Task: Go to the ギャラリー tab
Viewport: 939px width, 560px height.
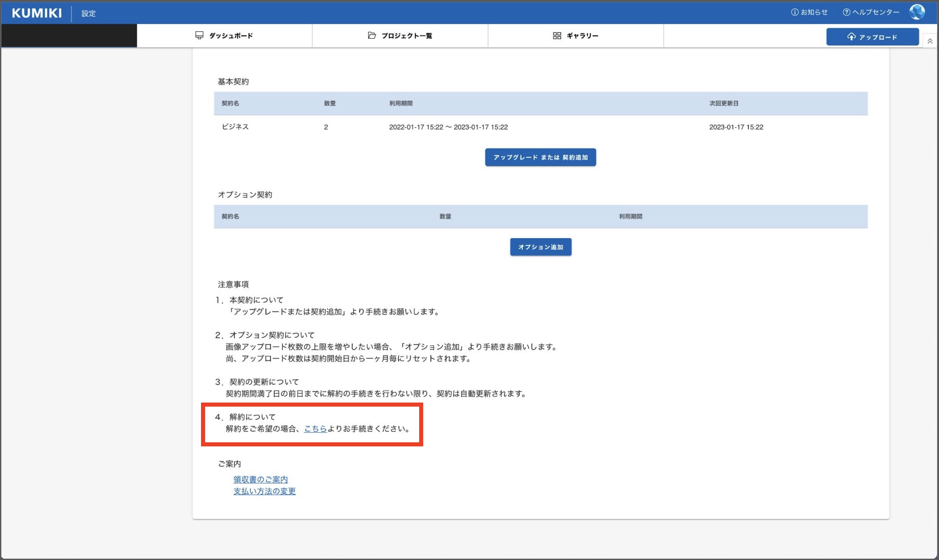Action: [582, 36]
